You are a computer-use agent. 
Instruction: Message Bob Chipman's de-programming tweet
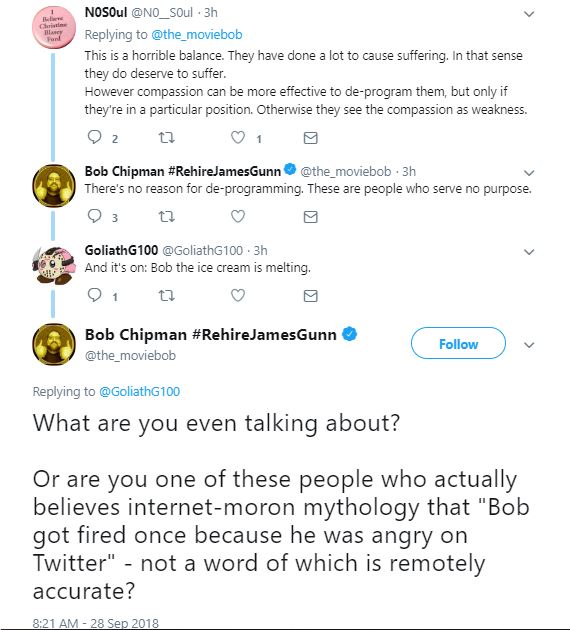(310, 217)
